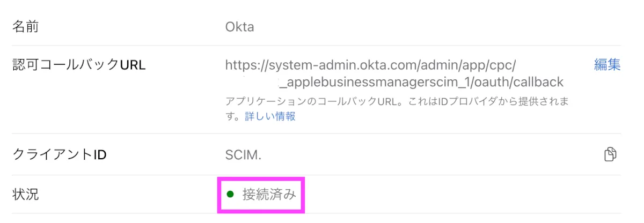
Task: Click the 編集 link for callback URL
Action: pos(607,65)
